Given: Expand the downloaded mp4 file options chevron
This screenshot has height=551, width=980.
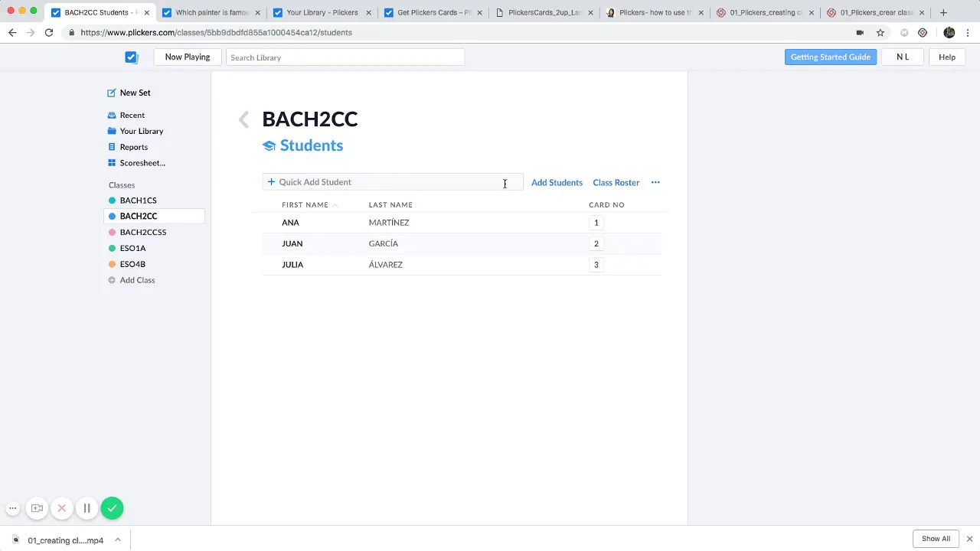Looking at the screenshot, I should [x=118, y=540].
